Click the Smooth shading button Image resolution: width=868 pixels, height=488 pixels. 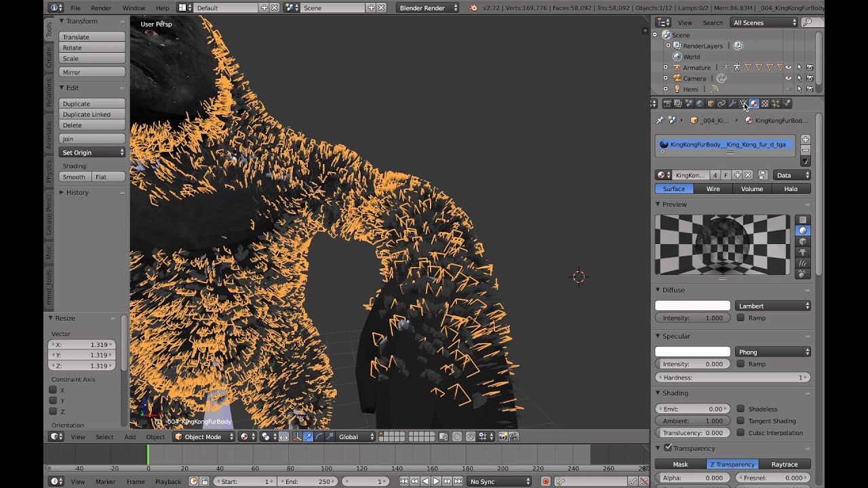pos(75,176)
